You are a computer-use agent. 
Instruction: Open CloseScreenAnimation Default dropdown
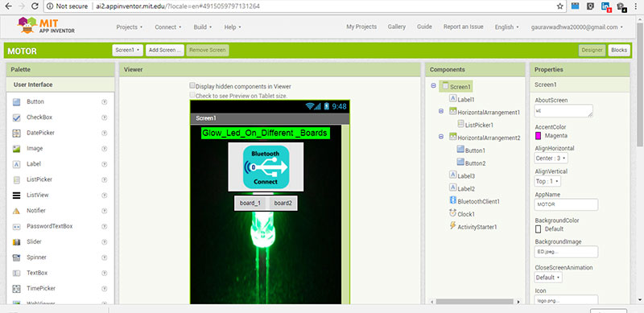coord(548,278)
